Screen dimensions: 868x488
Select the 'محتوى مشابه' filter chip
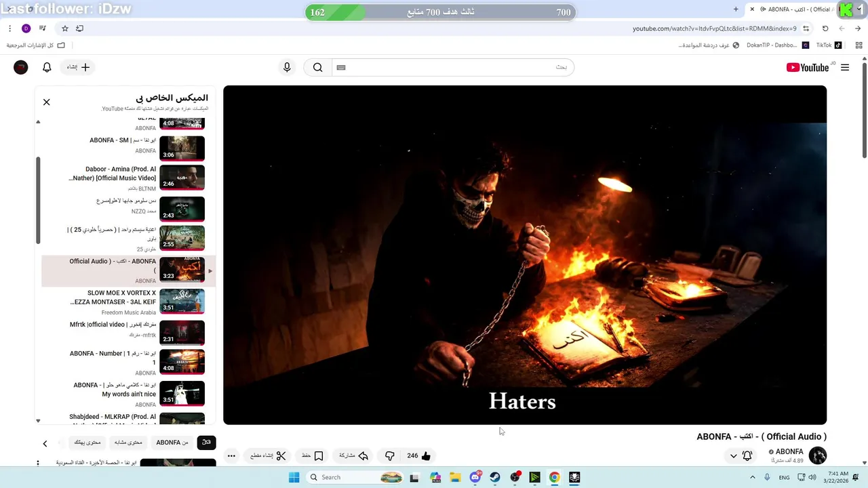click(x=128, y=443)
